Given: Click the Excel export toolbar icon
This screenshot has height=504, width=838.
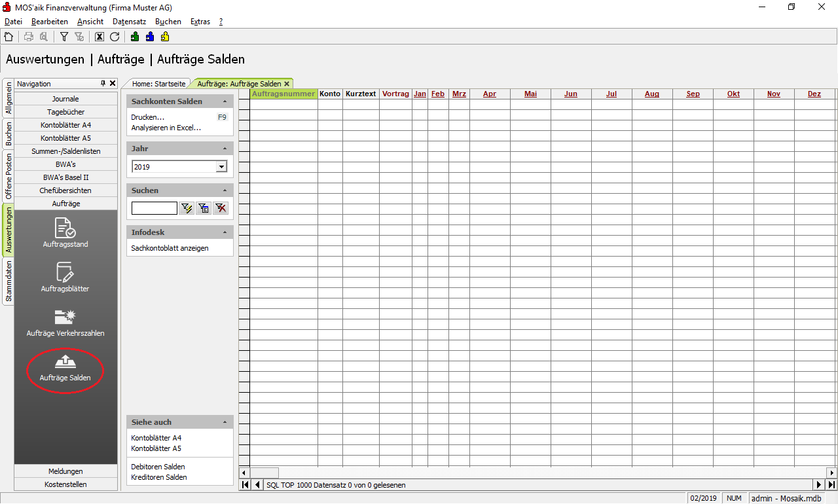Looking at the screenshot, I should (x=100, y=37).
